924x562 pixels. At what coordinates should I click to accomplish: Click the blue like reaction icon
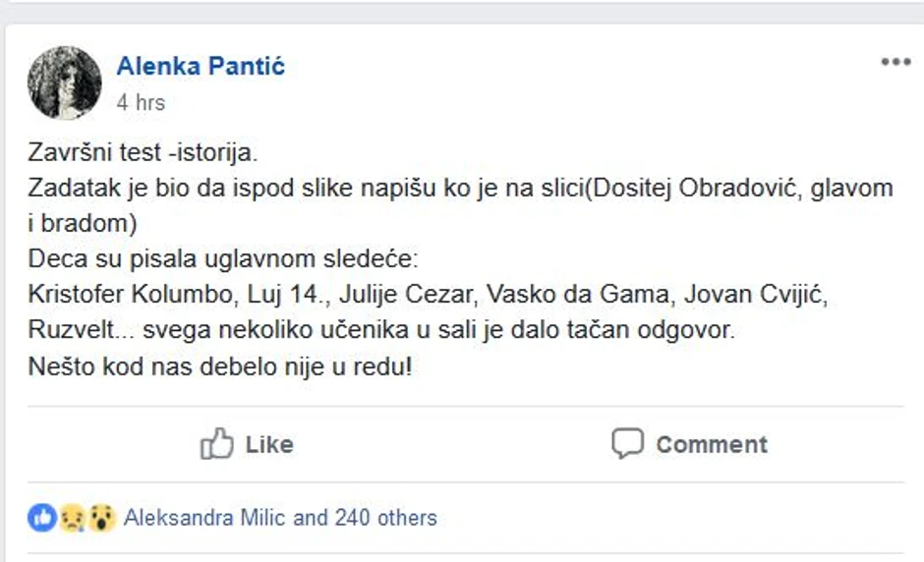42,518
